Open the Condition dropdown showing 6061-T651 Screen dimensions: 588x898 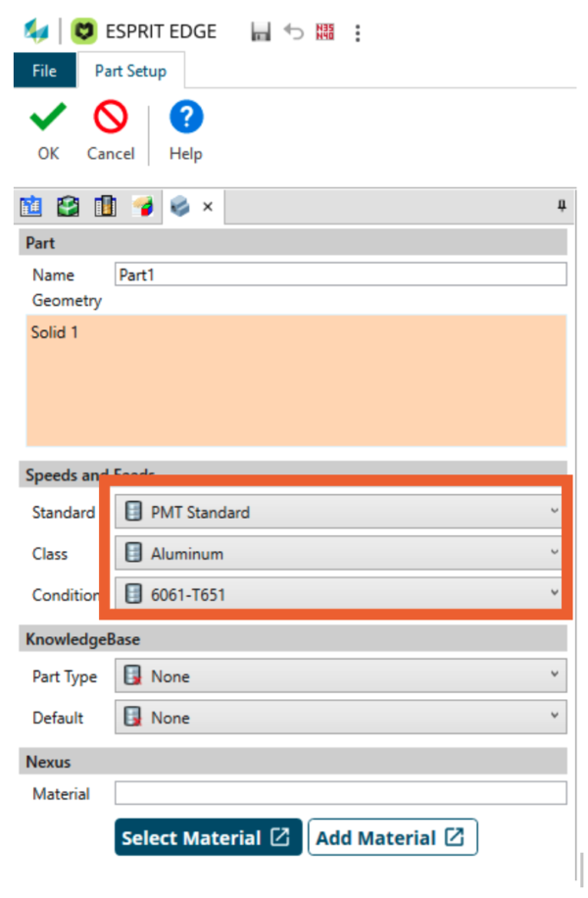[x=340, y=595]
